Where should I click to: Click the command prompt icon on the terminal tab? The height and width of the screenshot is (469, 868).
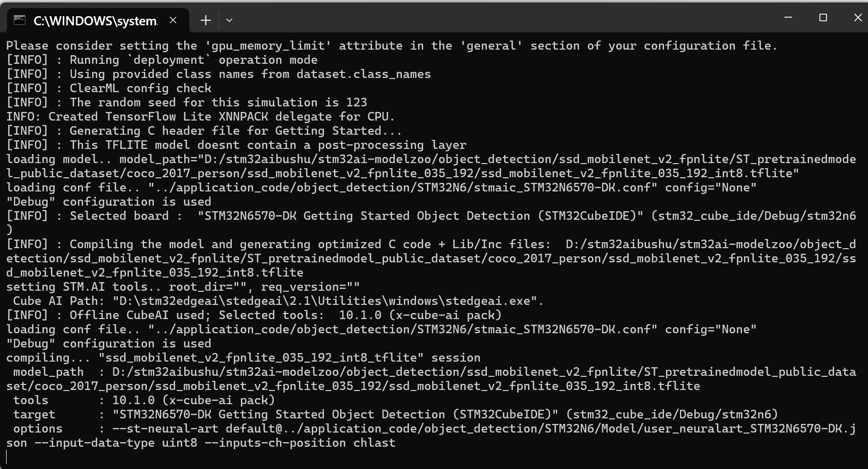19,20
